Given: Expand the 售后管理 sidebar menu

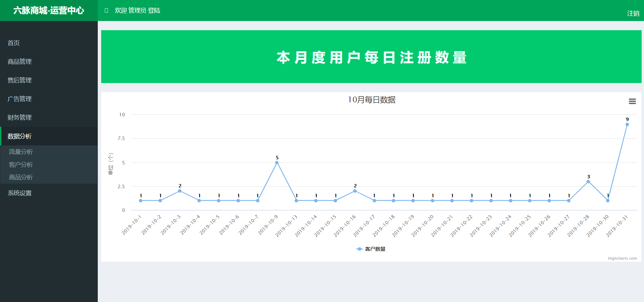Looking at the screenshot, I should click(20, 80).
